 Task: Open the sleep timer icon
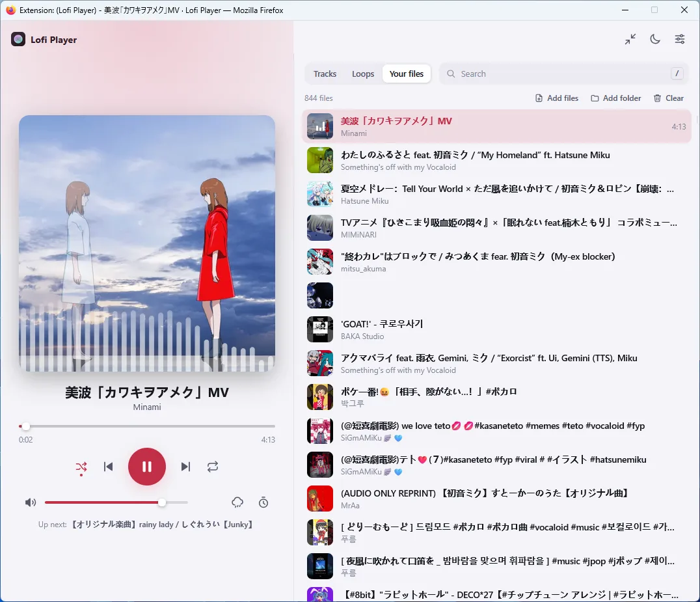click(x=263, y=502)
